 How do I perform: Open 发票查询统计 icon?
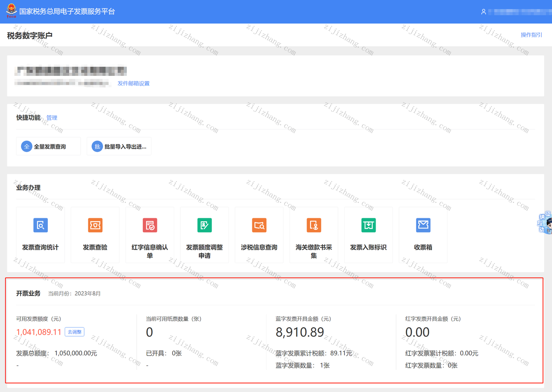[41, 225]
